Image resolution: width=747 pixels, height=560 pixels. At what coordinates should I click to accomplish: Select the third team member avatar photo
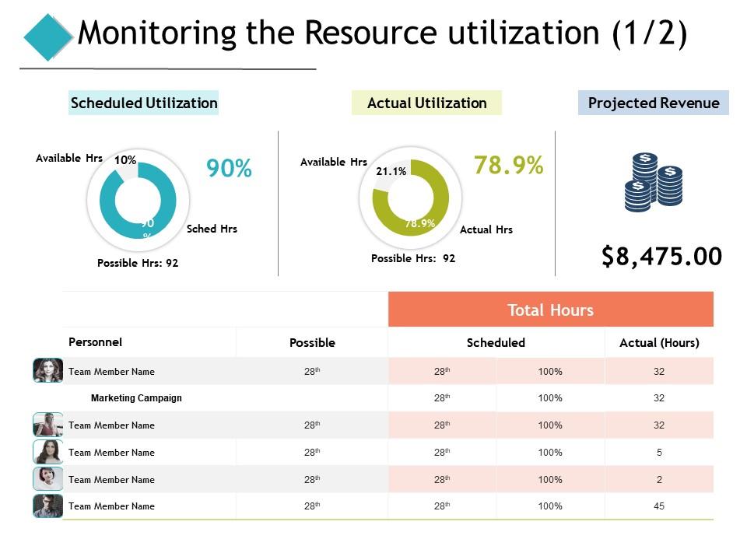(47, 452)
